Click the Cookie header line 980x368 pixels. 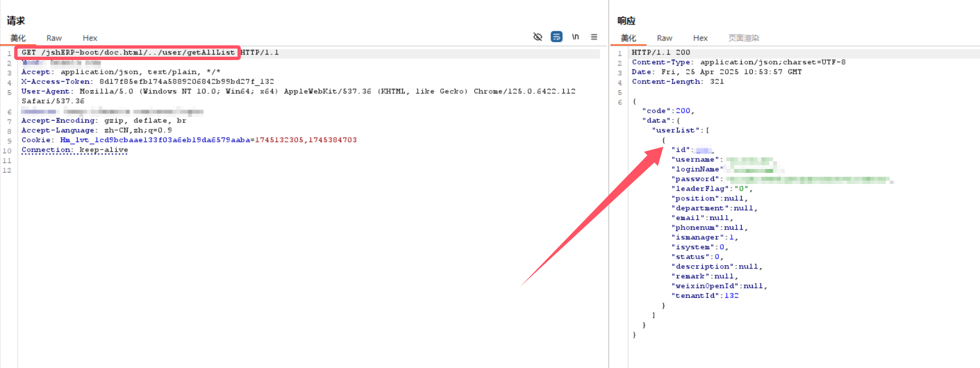pyautogui.click(x=189, y=140)
